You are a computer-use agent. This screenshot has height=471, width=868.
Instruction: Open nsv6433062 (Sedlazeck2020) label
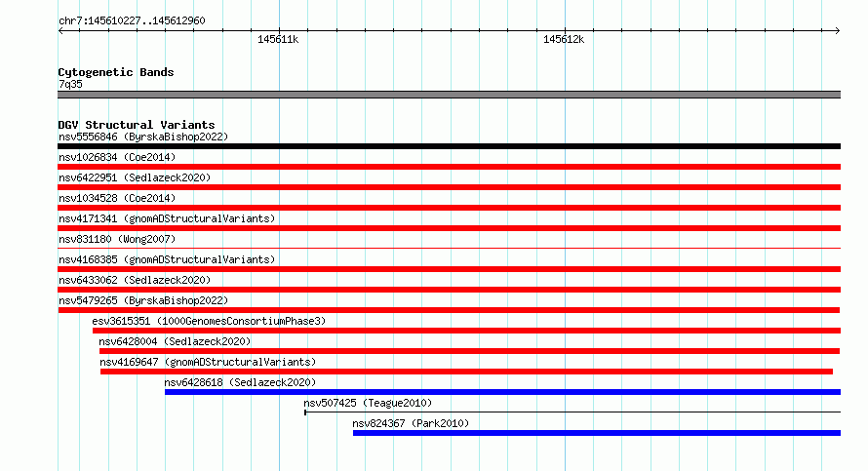135,280
